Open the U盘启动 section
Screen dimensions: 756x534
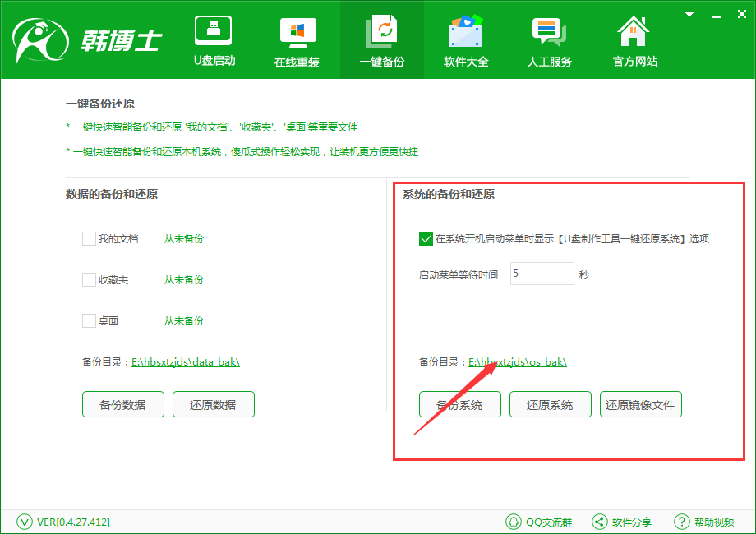click(x=213, y=39)
